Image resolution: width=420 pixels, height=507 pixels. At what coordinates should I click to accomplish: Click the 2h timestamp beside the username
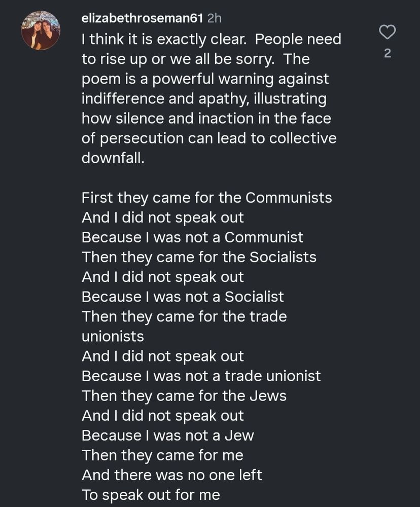(x=214, y=18)
